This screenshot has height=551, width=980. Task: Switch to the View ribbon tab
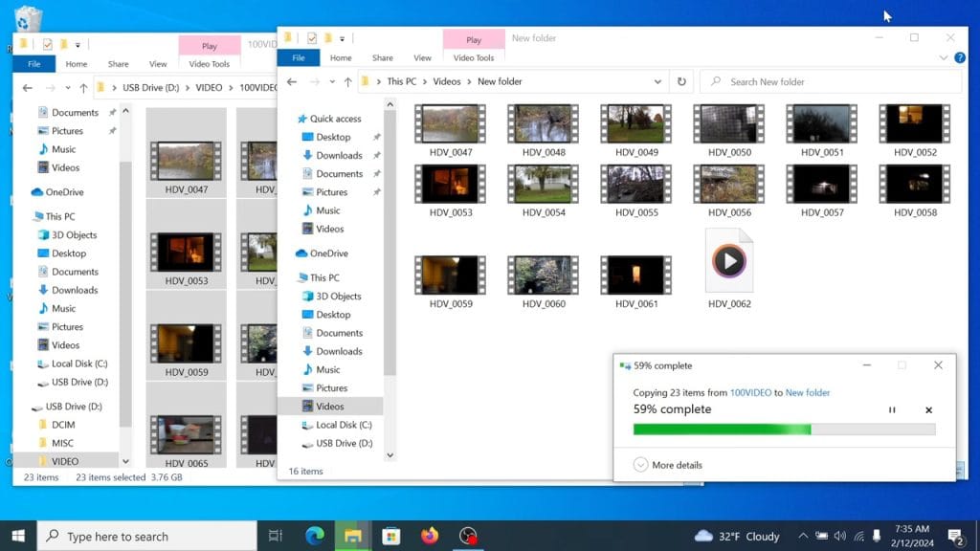pos(422,57)
